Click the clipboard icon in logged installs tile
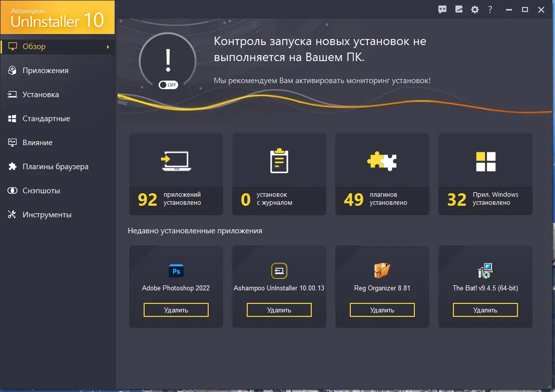Image resolution: width=555 pixels, height=392 pixels. [279, 161]
